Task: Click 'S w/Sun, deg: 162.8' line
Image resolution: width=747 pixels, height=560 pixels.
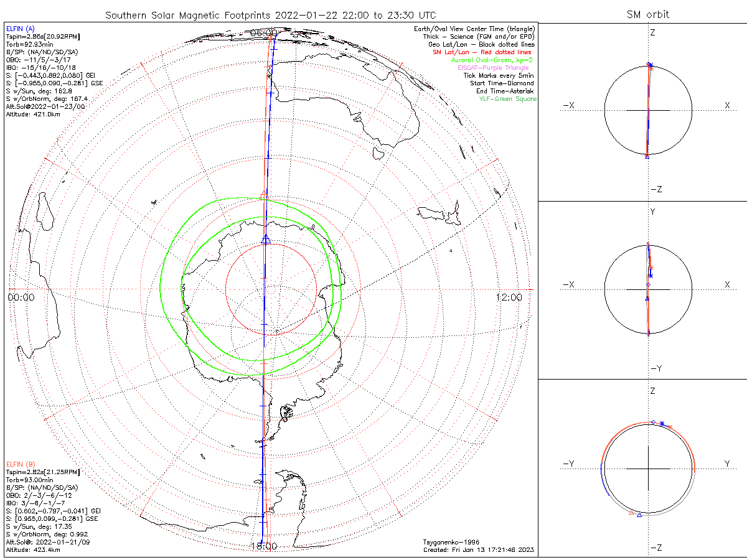Action: coord(39,91)
